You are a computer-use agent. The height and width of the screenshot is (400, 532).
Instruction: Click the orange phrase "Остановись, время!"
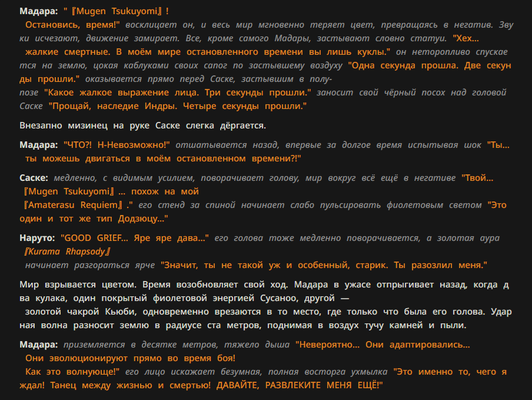click(72, 25)
